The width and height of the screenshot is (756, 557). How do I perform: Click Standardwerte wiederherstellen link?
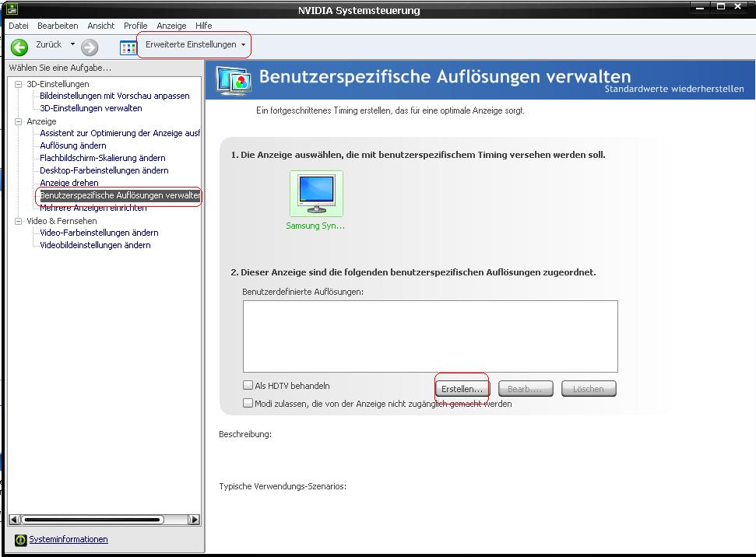674,89
